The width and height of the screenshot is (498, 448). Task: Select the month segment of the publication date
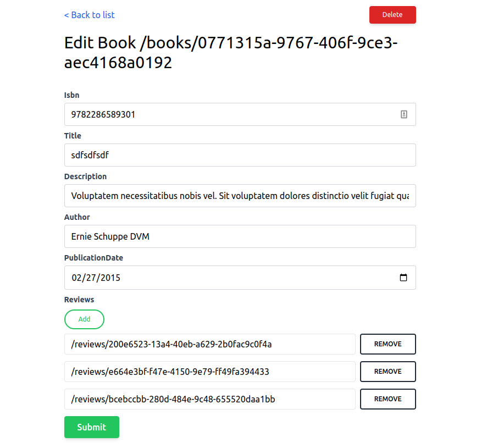[x=76, y=278]
